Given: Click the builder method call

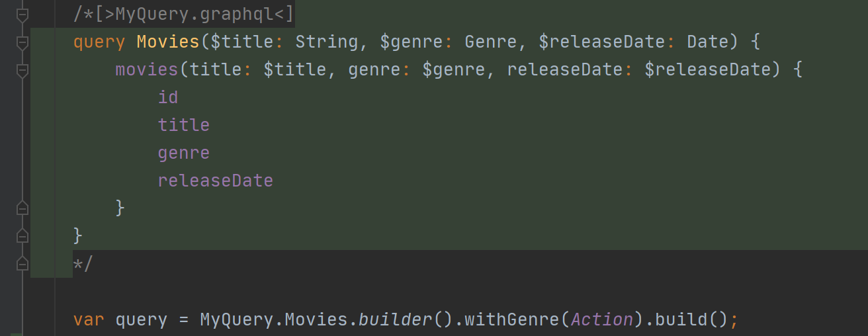Looking at the screenshot, I should pyautogui.click(x=395, y=320).
